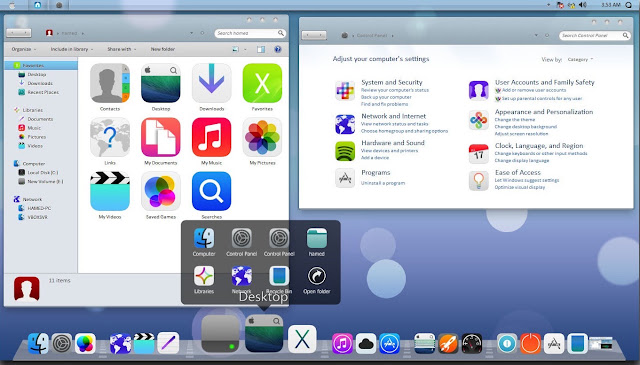Screen dimensions: 640x365
Task: Click Libraries icon in dock stack popup
Action: tap(204, 276)
